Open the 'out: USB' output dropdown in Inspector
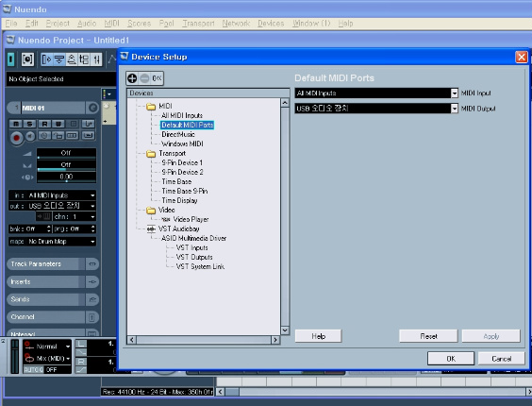 click(52, 206)
